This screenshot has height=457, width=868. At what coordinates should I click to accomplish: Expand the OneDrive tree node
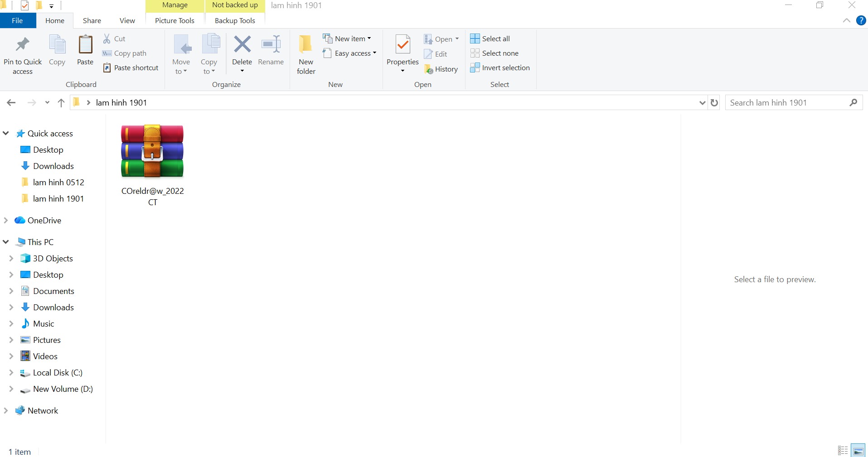click(x=6, y=221)
